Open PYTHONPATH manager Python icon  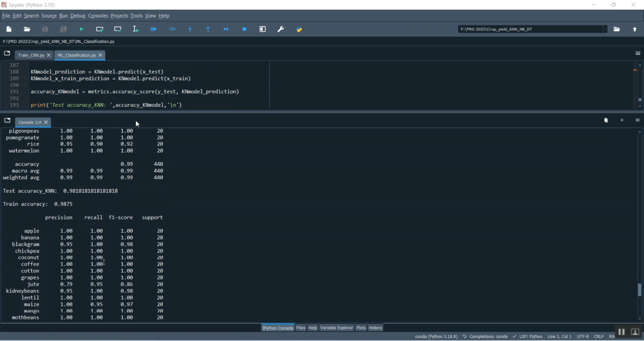coord(299,29)
